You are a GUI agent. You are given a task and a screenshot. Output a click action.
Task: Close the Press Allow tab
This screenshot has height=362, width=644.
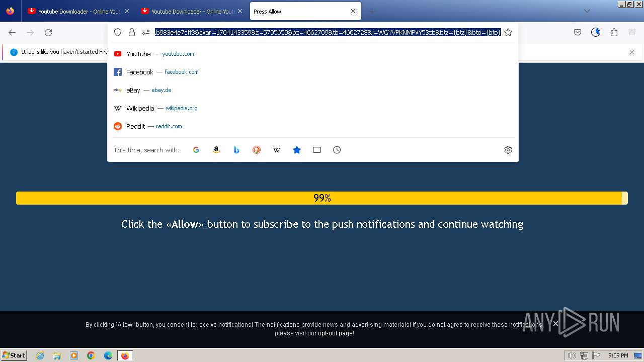[x=353, y=11]
